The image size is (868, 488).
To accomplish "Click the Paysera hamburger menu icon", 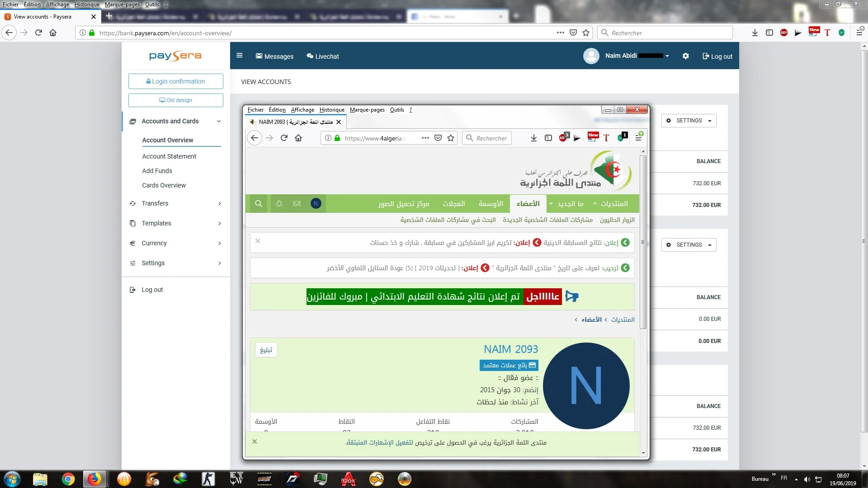I will pos(240,56).
